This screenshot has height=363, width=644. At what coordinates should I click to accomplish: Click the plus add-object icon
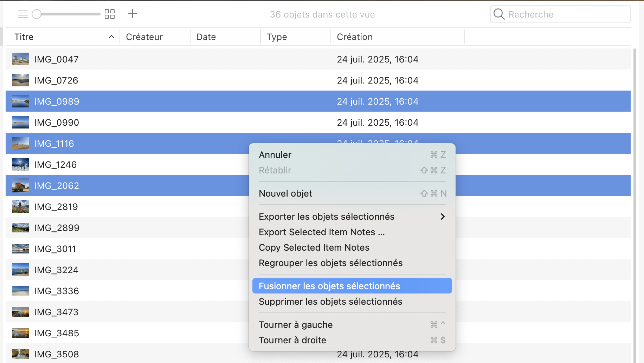[132, 14]
